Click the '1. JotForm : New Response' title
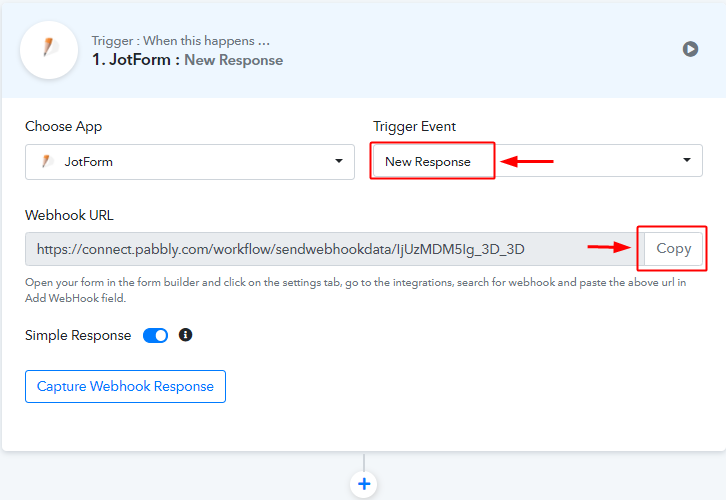Image resolution: width=726 pixels, height=500 pixels. coord(188,60)
